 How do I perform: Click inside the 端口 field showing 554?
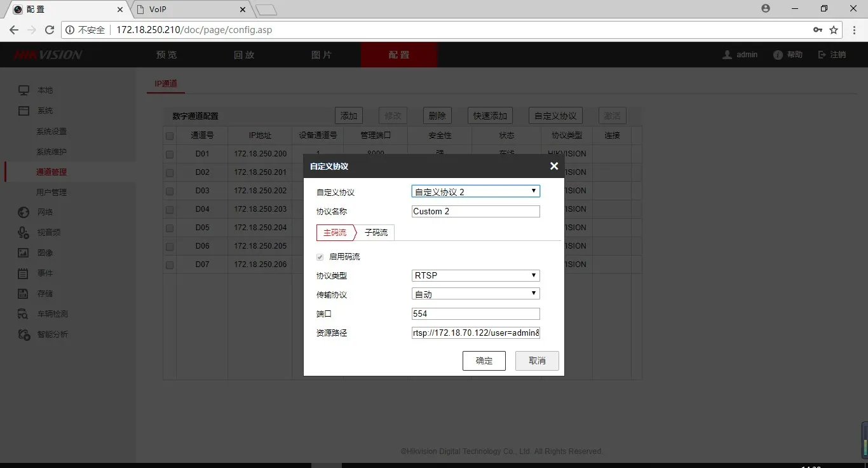coord(475,313)
